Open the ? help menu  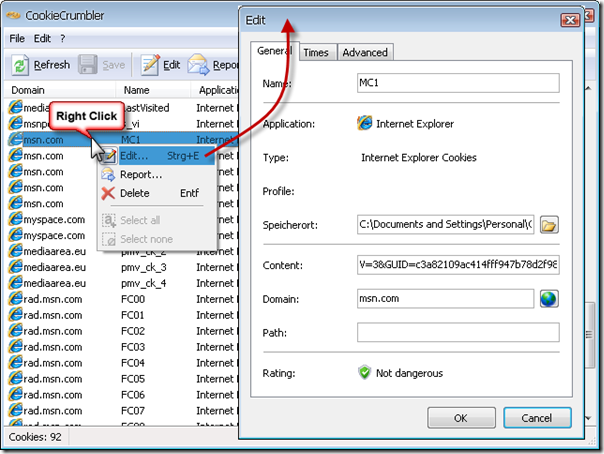pyautogui.click(x=62, y=39)
